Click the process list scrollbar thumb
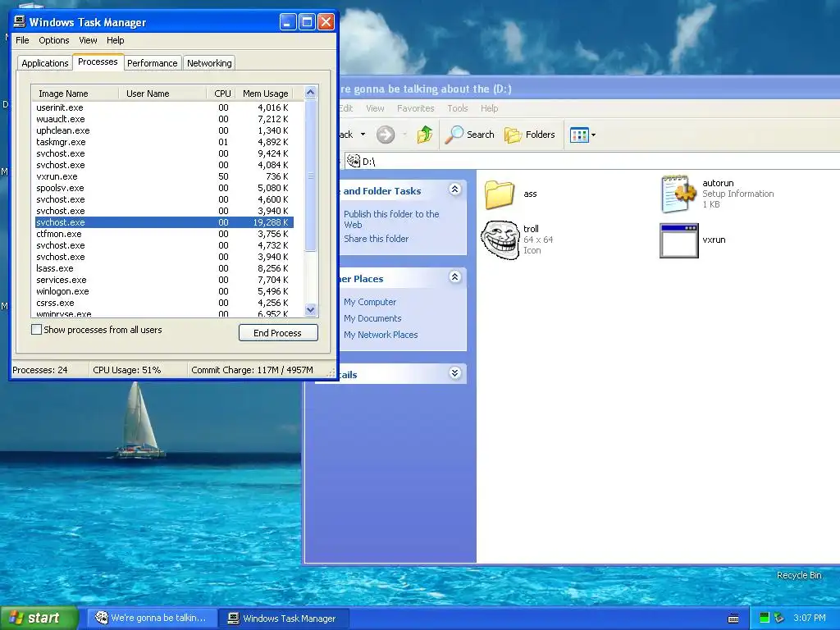The width and height of the screenshot is (840, 630). [x=311, y=175]
